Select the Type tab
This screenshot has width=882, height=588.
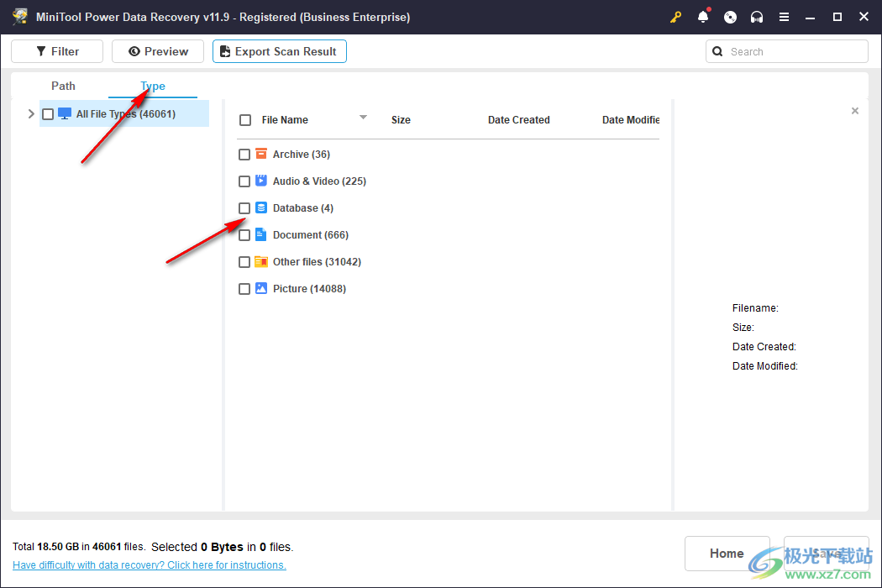pos(153,86)
